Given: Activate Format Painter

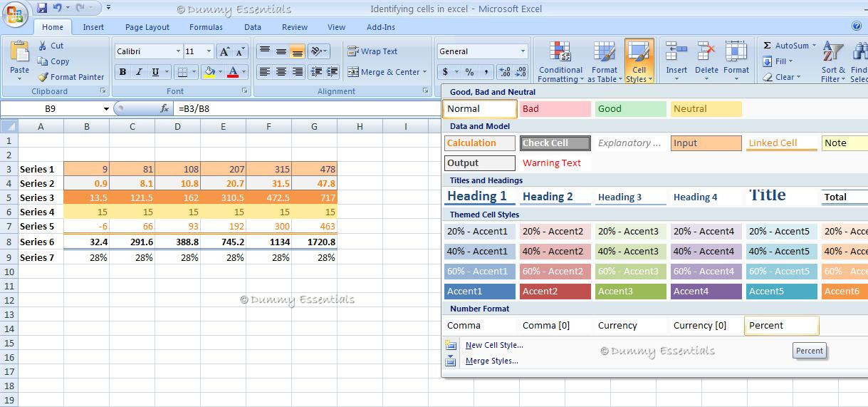Looking at the screenshot, I should click(x=70, y=77).
